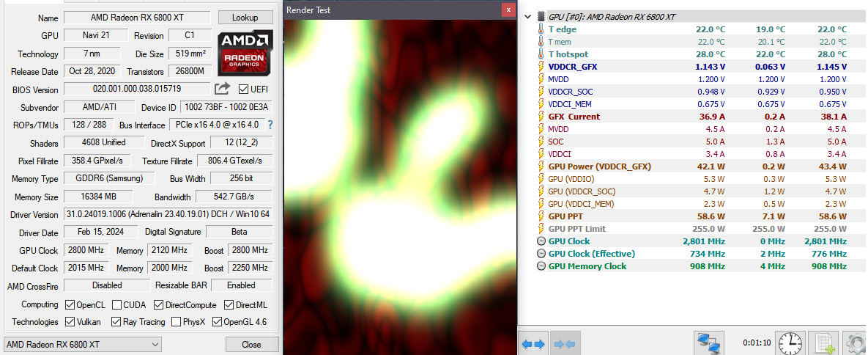Open the network computers icon in HWiNFO
This screenshot has height=355, width=868.
click(x=709, y=344)
